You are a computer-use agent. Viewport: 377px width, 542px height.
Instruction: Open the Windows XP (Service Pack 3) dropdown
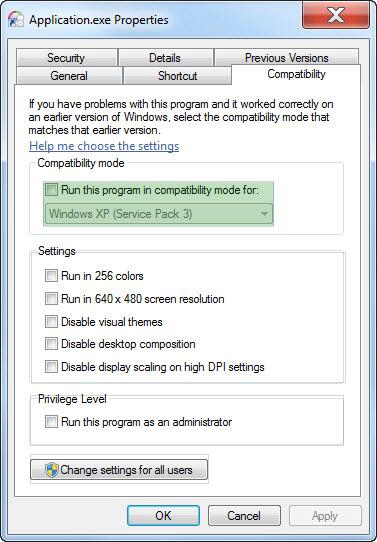(159, 214)
